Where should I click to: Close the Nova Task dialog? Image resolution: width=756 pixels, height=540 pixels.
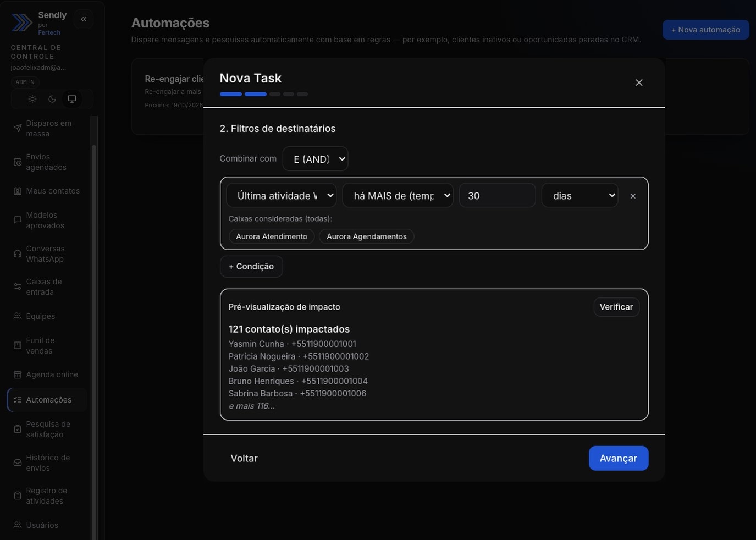coord(639,82)
